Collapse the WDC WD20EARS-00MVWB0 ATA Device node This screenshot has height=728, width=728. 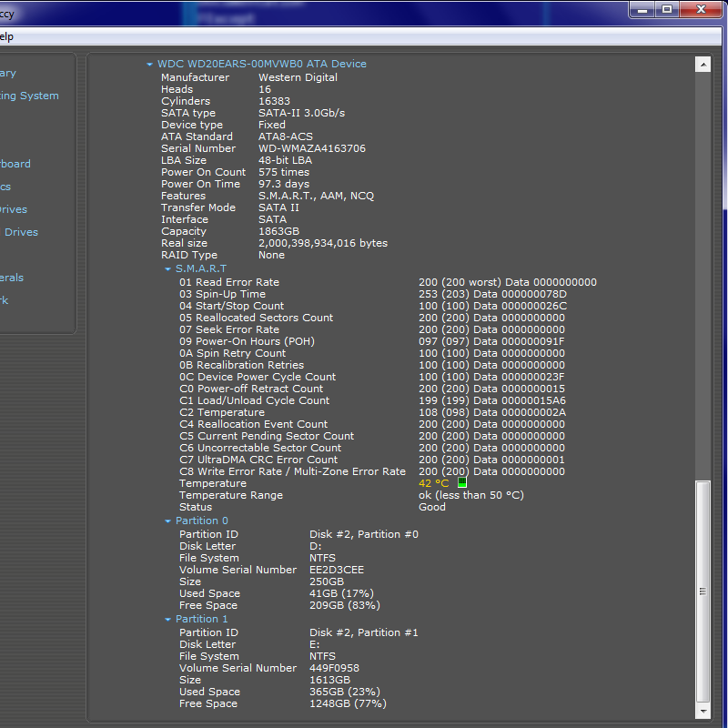pos(149,65)
